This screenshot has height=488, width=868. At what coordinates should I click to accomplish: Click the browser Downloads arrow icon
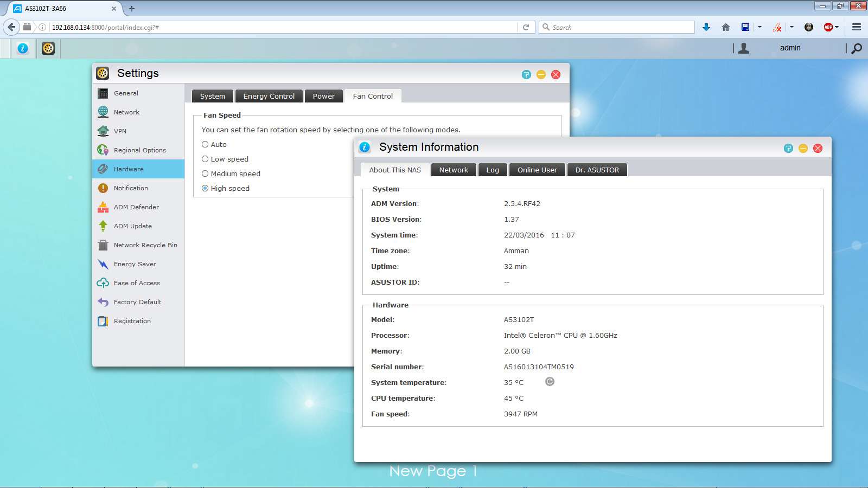click(706, 27)
